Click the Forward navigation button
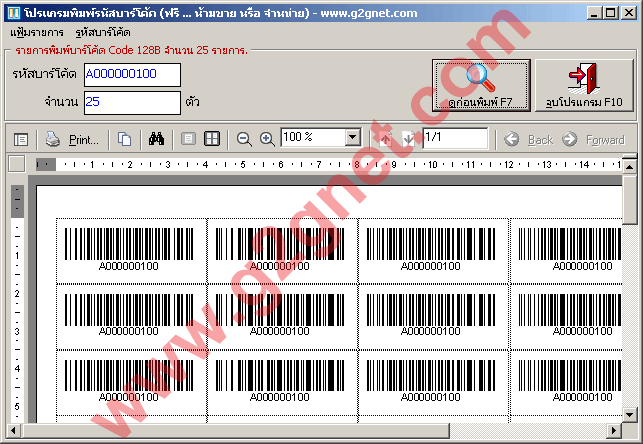643x444 pixels. [593, 140]
